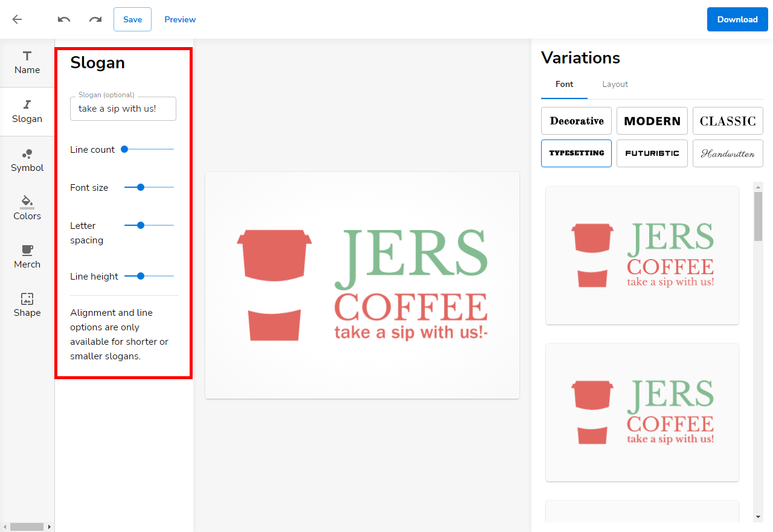
Task: Click the sidebar scrollbar right arrow
Action: [50, 527]
